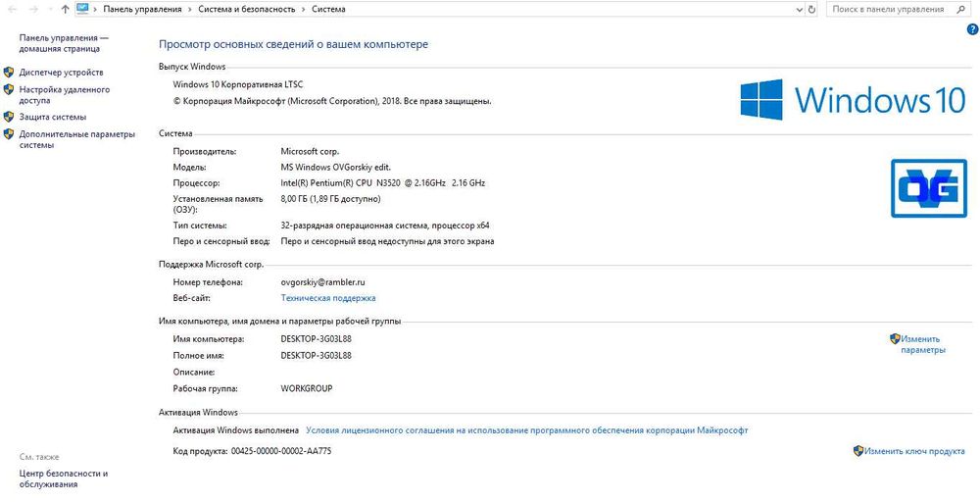Image resolution: width=980 pixels, height=502 pixels.
Task: Refresh the control panel page
Action: (x=811, y=10)
